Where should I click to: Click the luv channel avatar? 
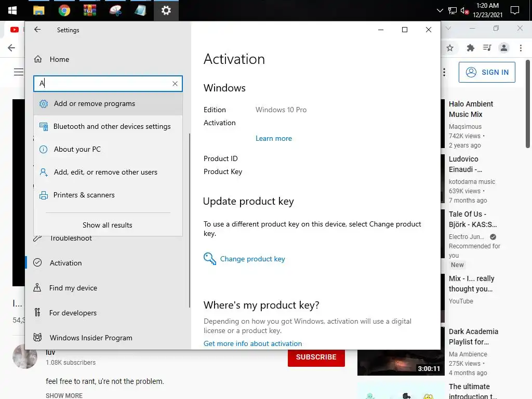(x=24, y=357)
